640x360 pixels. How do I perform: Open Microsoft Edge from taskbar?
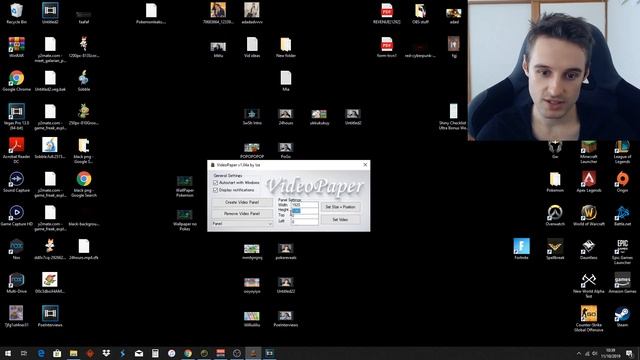(x=41, y=353)
